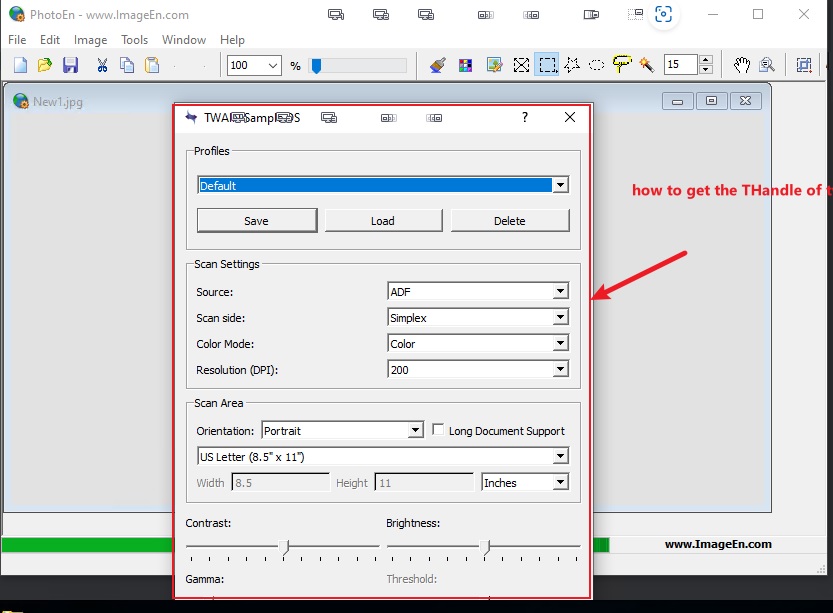Open the Window menu
833x613 pixels.
pos(184,40)
